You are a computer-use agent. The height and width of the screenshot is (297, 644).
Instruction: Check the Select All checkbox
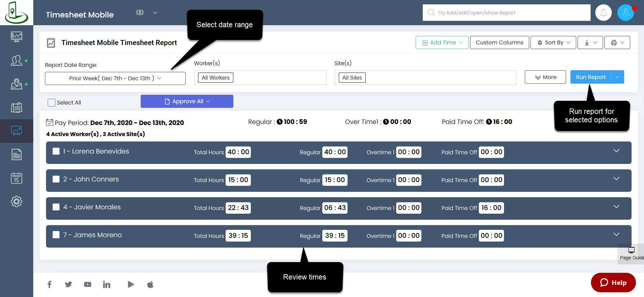(51, 102)
